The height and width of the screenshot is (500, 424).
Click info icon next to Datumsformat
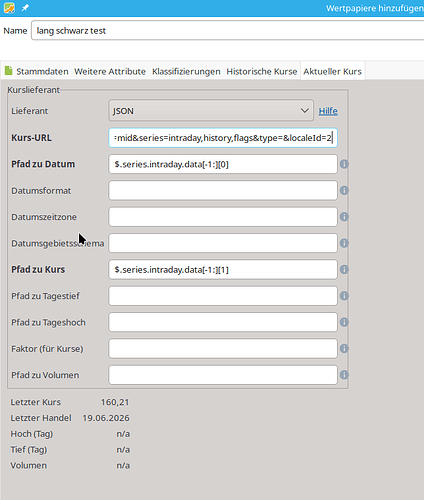344,190
